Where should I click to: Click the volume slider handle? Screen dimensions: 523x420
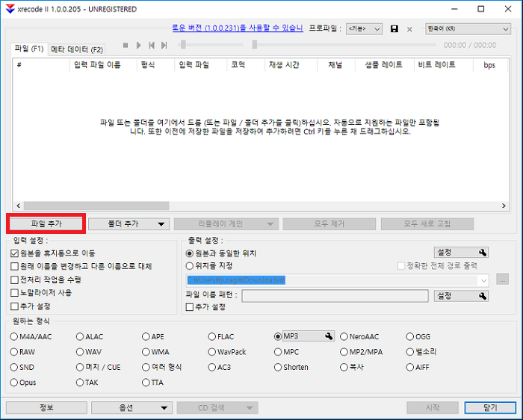[x=183, y=44]
